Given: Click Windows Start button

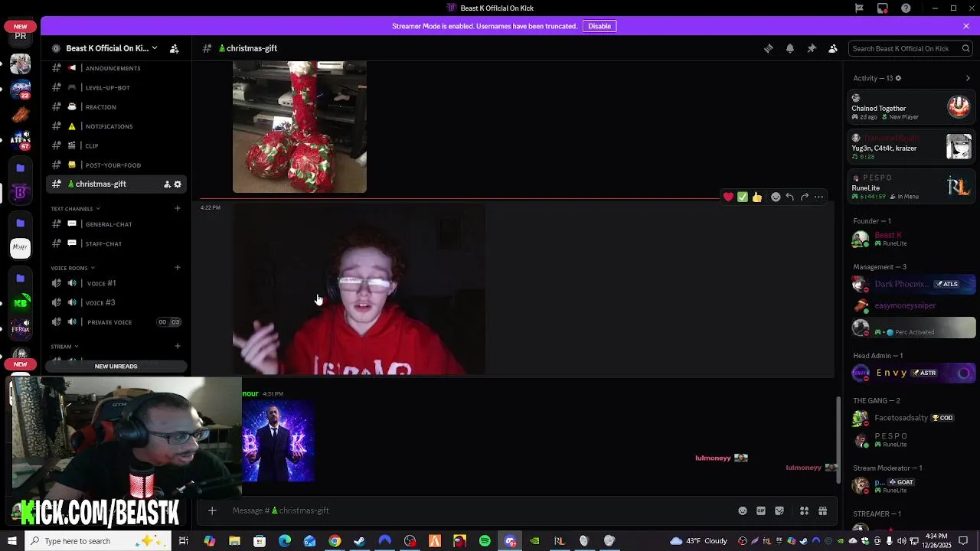Looking at the screenshot, I should pyautogui.click(x=11, y=541).
